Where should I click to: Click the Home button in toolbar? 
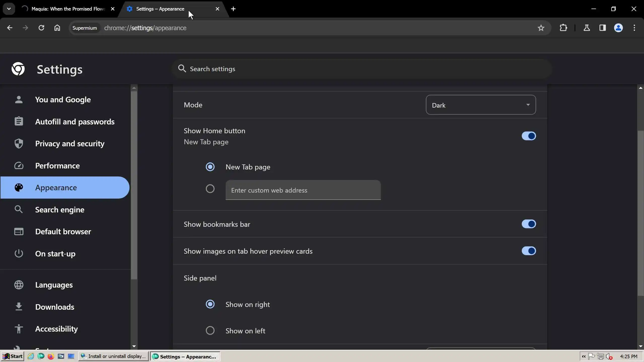[x=57, y=28]
